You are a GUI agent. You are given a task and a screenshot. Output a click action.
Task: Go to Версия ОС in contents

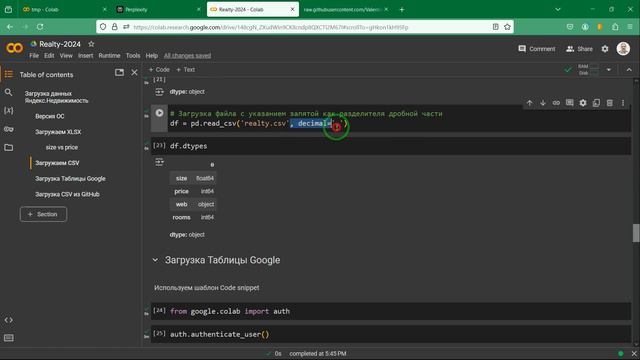49,116
